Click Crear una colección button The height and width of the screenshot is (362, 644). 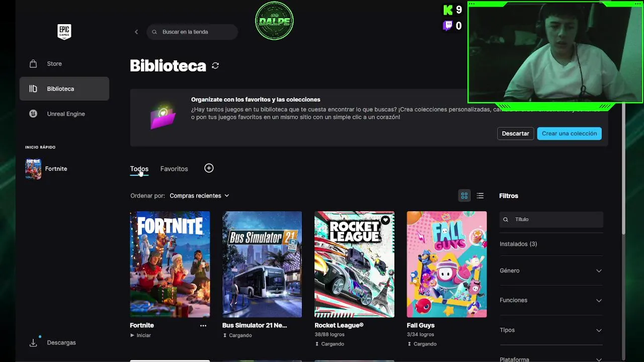click(569, 133)
